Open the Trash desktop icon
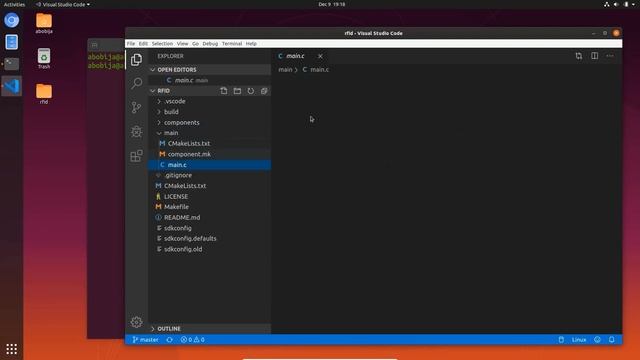 pyautogui.click(x=44, y=58)
